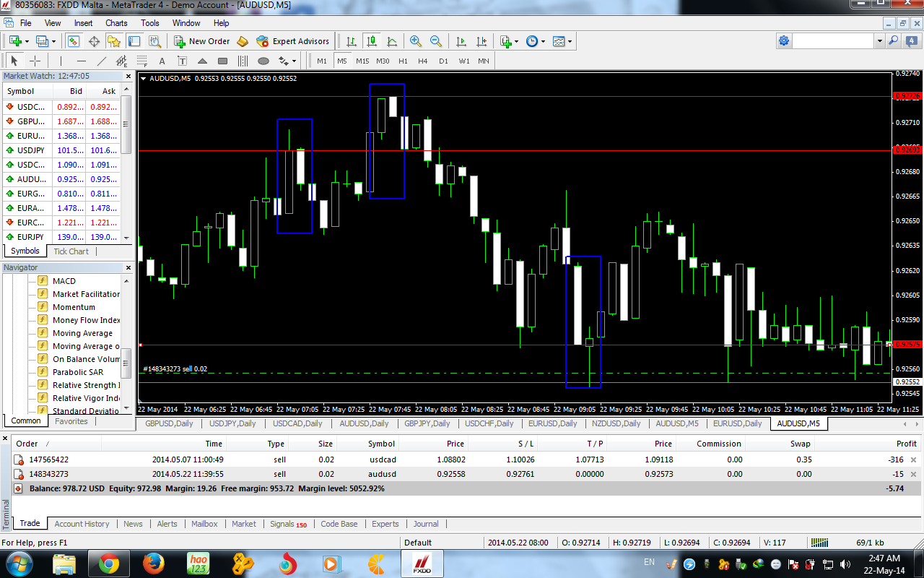Click the Expert Advisors button
Image resolution: width=924 pixels, height=578 pixels.
click(292, 41)
